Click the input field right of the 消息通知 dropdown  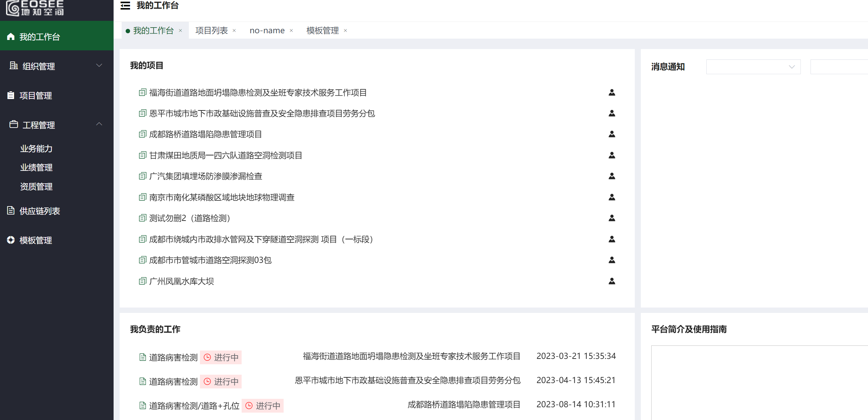coord(839,66)
